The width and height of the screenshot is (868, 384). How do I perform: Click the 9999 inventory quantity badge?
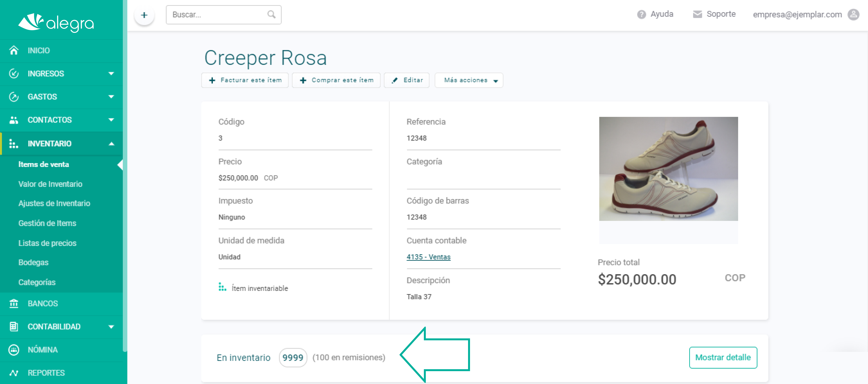click(x=293, y=358)
